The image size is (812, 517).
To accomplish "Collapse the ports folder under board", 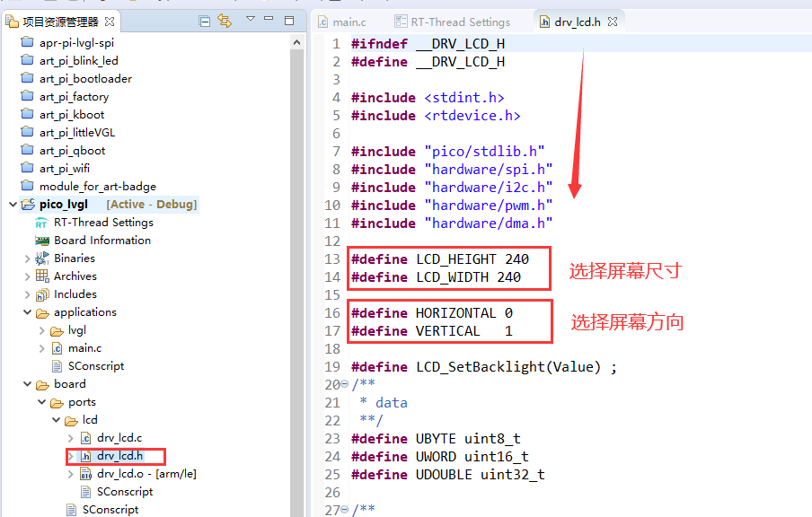I will (42, 402).
